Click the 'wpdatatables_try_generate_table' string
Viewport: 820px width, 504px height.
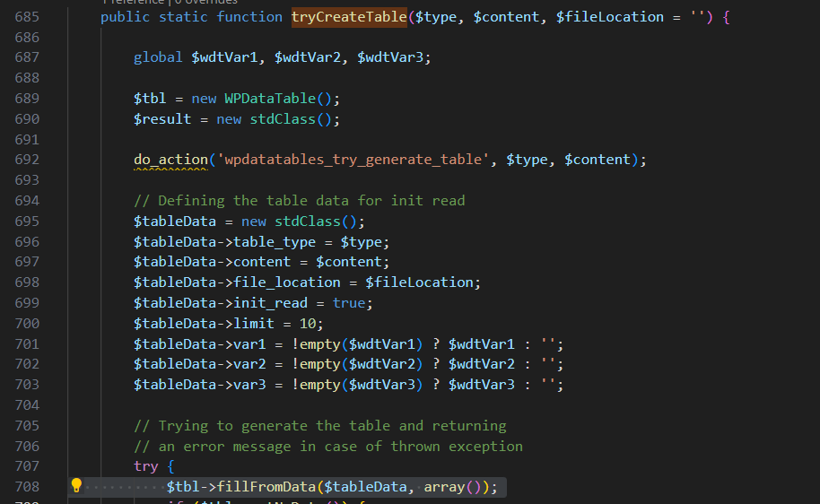[353, 160]
